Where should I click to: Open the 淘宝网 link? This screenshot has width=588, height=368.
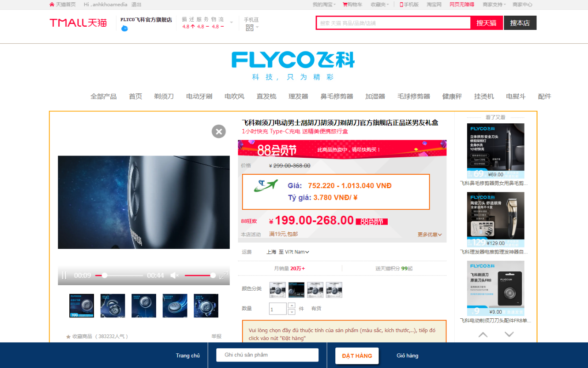point(434,5)
